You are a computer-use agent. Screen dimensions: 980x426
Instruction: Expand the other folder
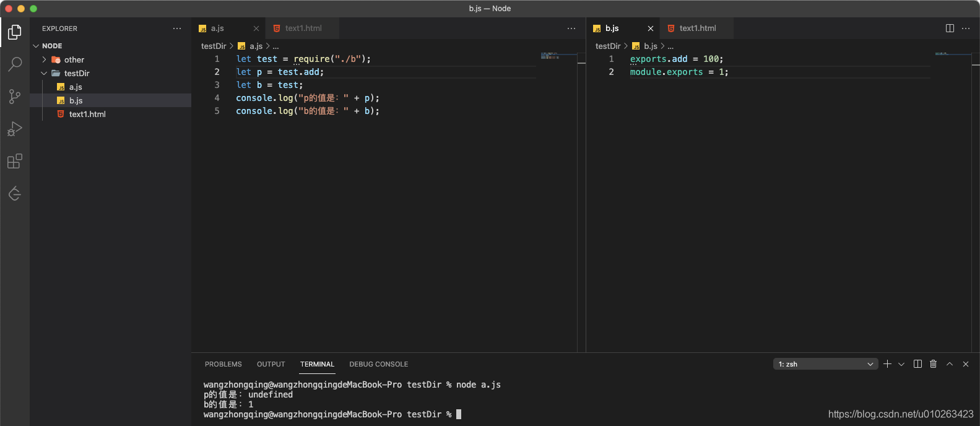tap(110, 59)
